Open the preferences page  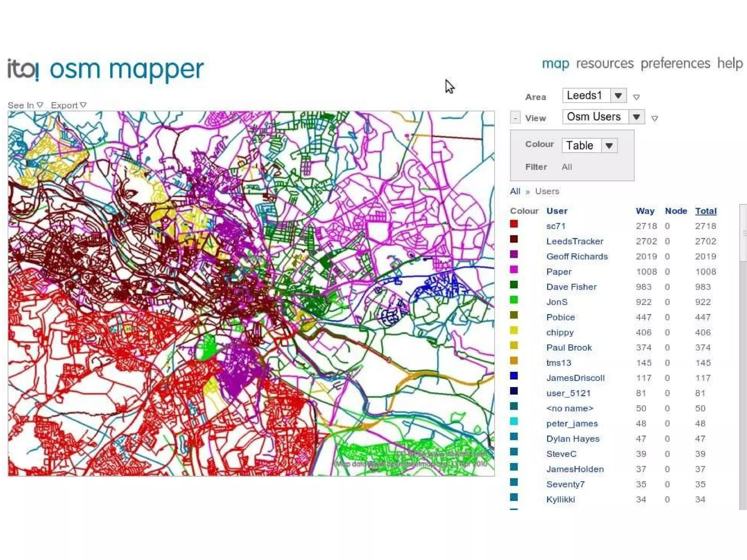[x=675, y=63]
